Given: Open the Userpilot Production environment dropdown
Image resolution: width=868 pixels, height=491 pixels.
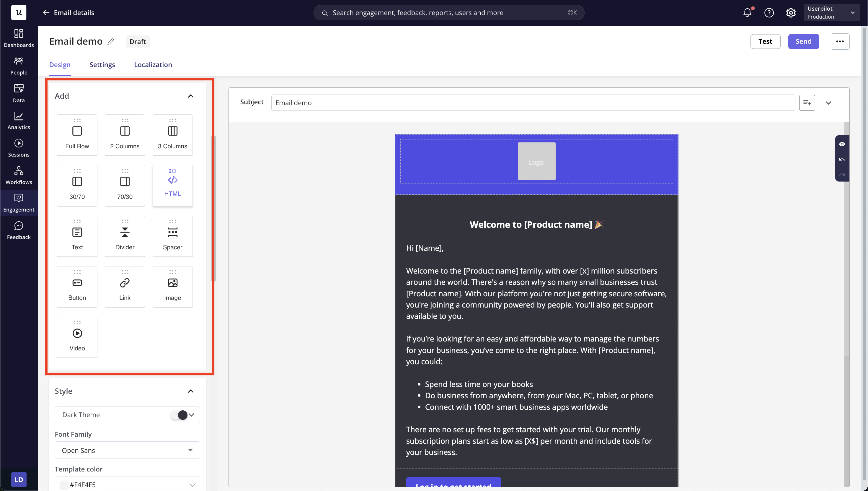Looking at the screenshot, I should 832,13.
